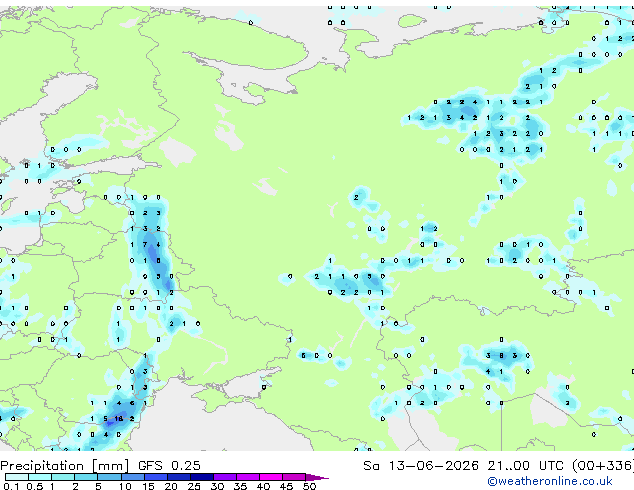Click the 40–45 mm magenta legend swatch
634x490 pixels.
click(x=271, y=477)
